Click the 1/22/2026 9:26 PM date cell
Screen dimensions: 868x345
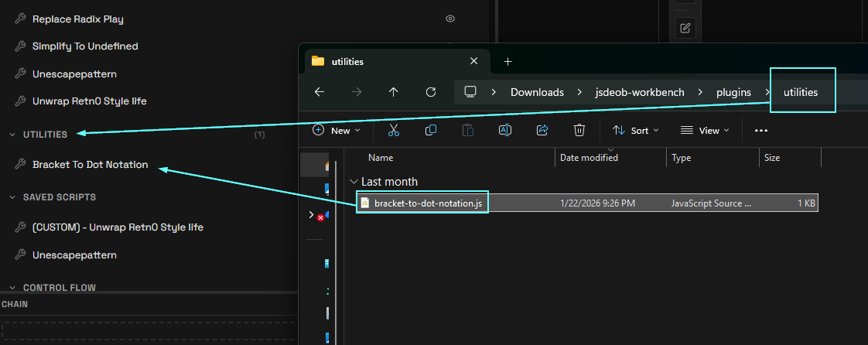(597, 203)
